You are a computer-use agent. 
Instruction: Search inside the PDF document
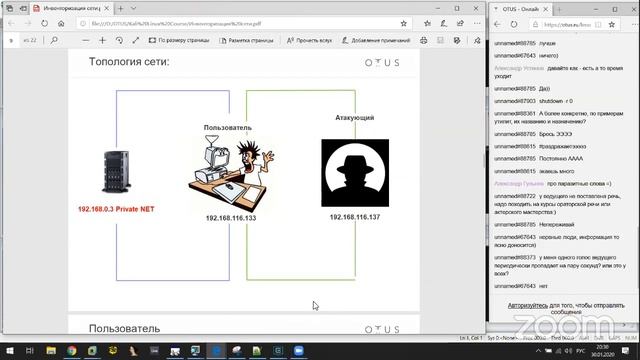click(x=54, y=40)
